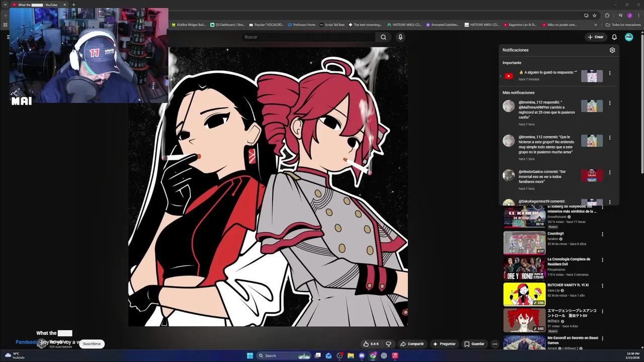Open menu for Resident Evil cronología video
644x362 pixels.
coord(602,260)
